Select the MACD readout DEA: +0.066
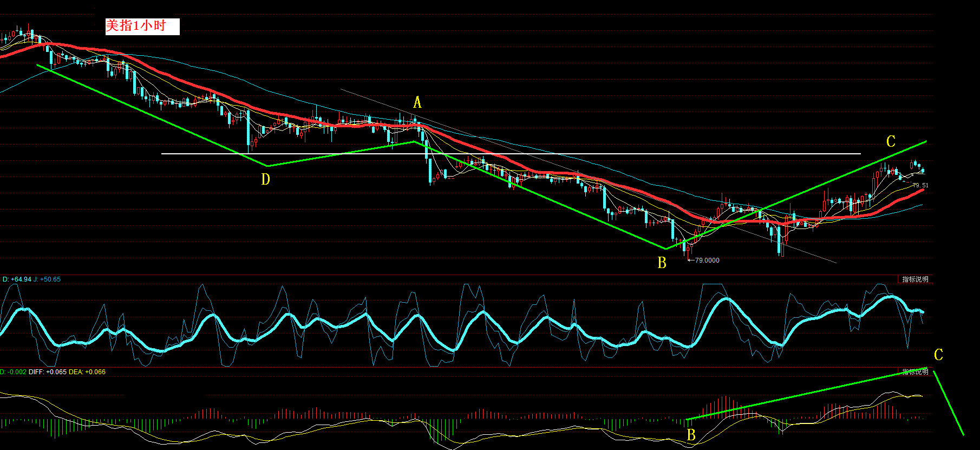Screen dimensions: 980x450 tap(87, 372)
